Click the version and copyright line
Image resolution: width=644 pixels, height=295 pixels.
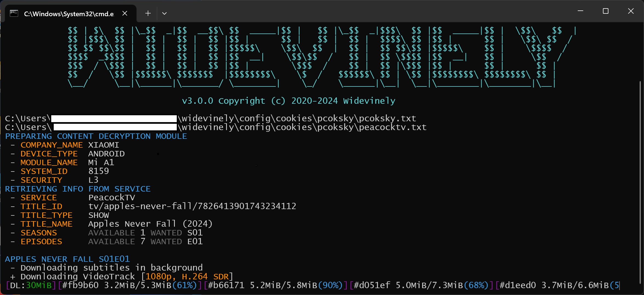click(x=289, y=101)
